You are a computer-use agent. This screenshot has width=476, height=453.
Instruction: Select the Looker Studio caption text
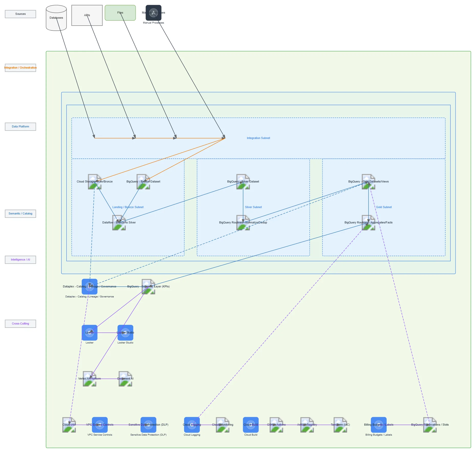pyautogui.click(x=125, y=343)
